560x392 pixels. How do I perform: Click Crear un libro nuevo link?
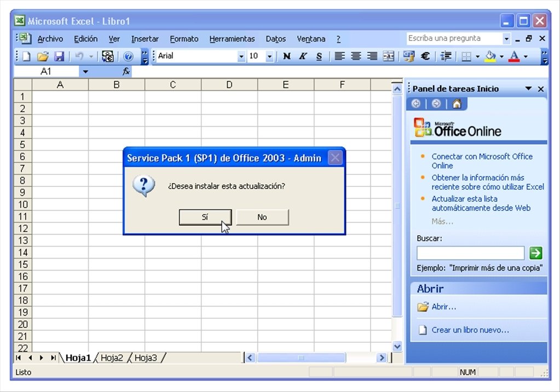(470, 330)
